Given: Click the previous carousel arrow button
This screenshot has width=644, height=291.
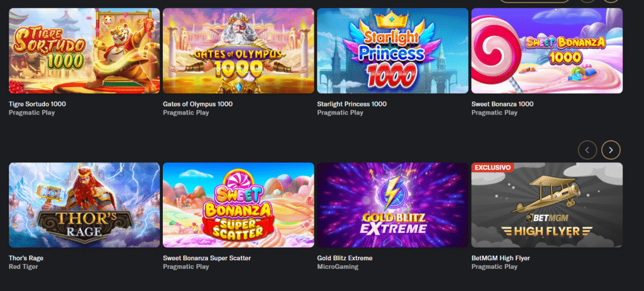Looking at the screenshot, I should pyautogui.click(x=587, y=151).
